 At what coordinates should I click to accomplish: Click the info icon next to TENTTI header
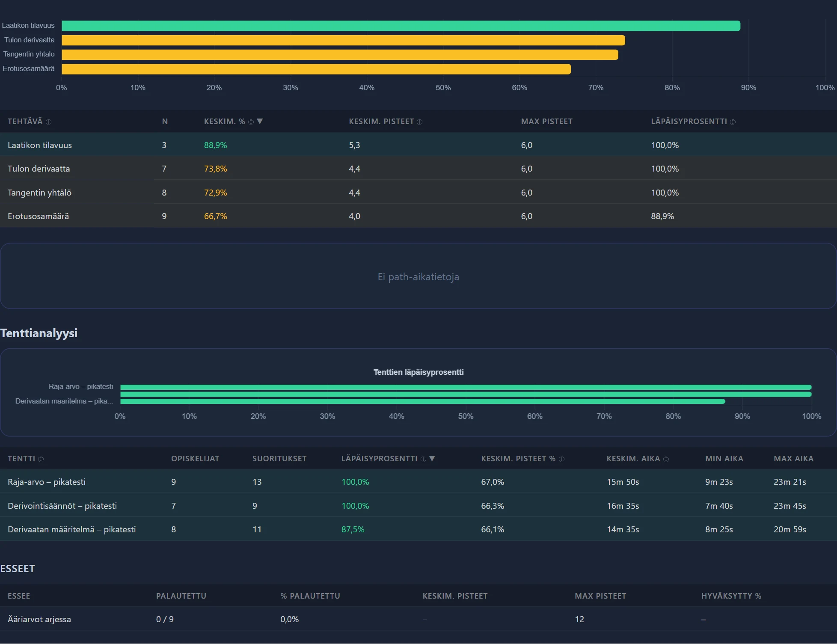click(x=41, y=459)
